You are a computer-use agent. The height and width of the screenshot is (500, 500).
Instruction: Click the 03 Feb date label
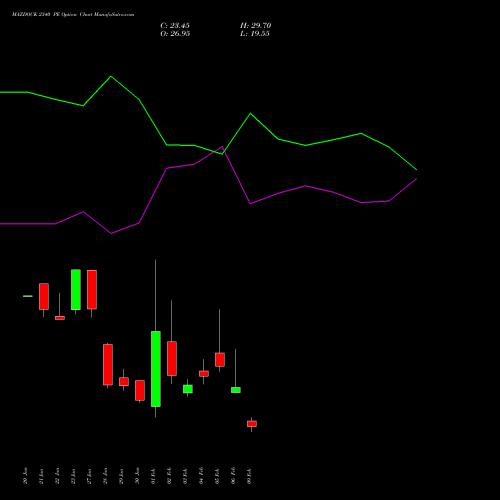click(186, 476)
